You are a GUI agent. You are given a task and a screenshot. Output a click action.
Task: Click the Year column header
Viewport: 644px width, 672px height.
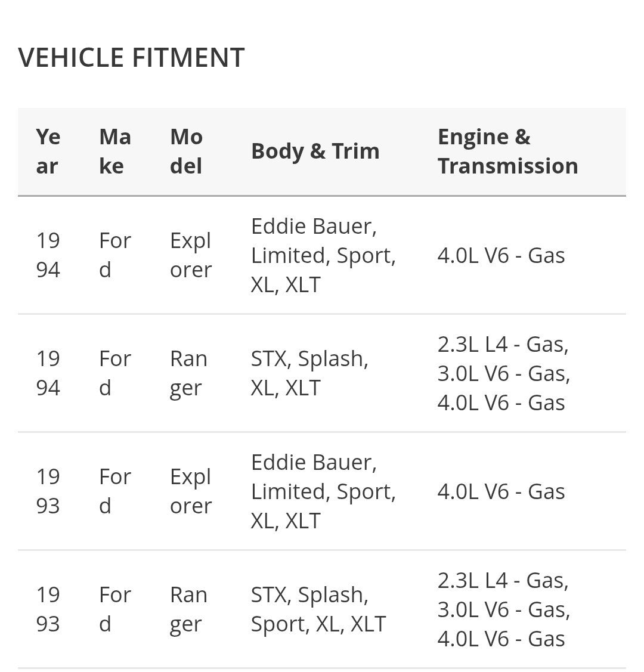48,151
